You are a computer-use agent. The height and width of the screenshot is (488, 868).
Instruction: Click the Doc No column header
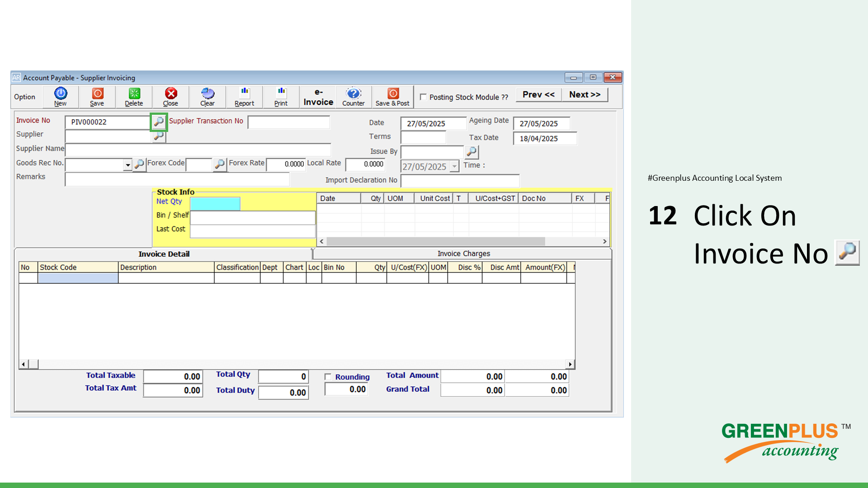tap(545, 198)
